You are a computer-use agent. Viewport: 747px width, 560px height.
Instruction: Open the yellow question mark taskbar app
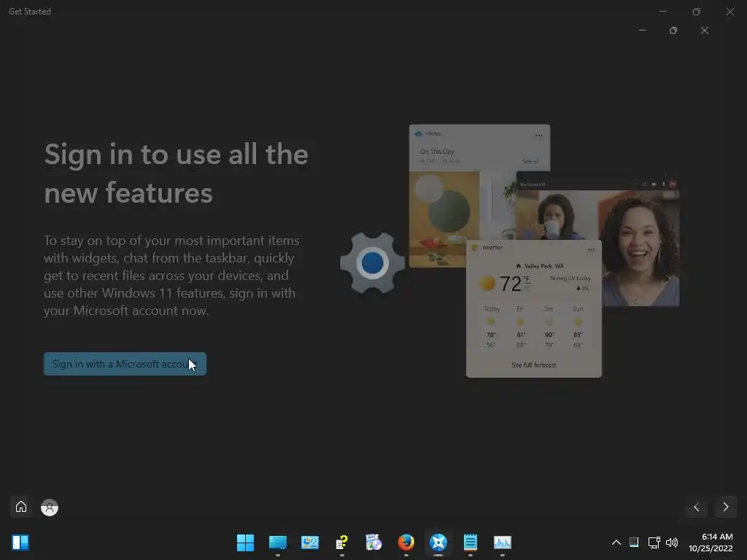point(341,542)
